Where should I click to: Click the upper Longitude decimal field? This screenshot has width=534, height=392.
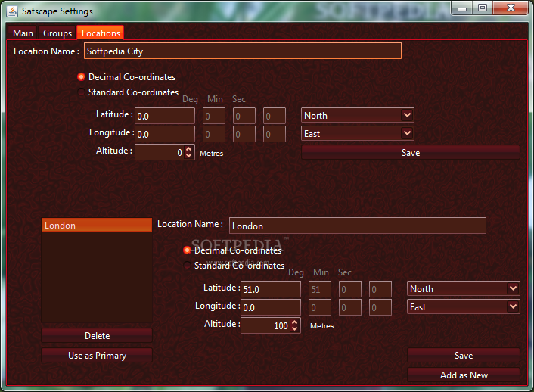click(165, 134)
